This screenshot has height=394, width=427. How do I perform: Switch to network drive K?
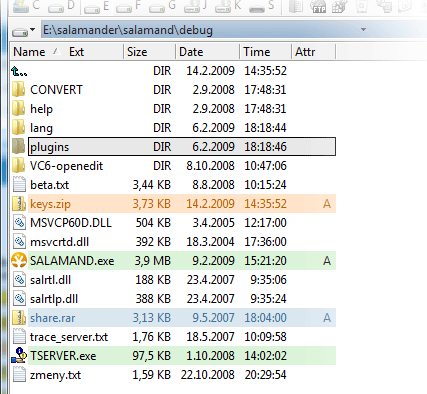(228, 6)
